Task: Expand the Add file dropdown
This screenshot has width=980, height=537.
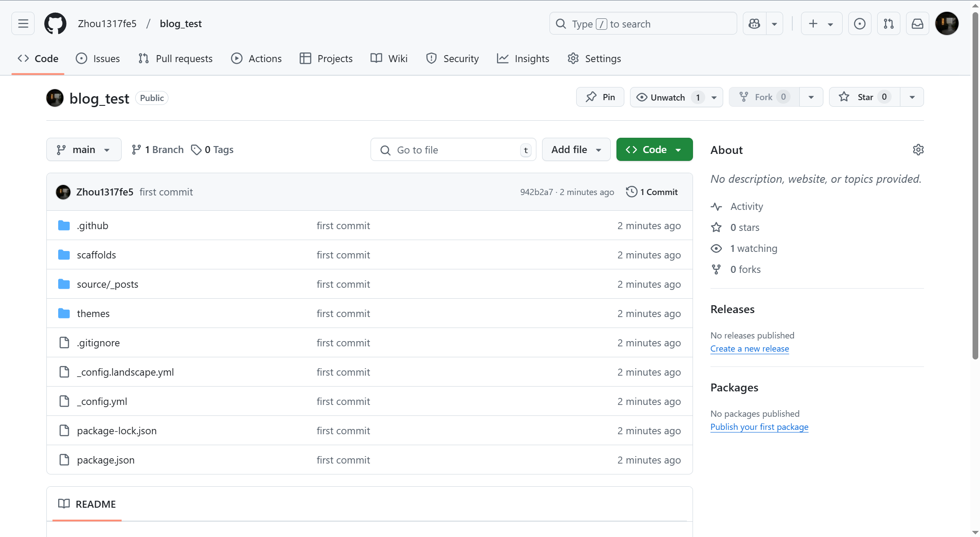Action: point(576,150)
